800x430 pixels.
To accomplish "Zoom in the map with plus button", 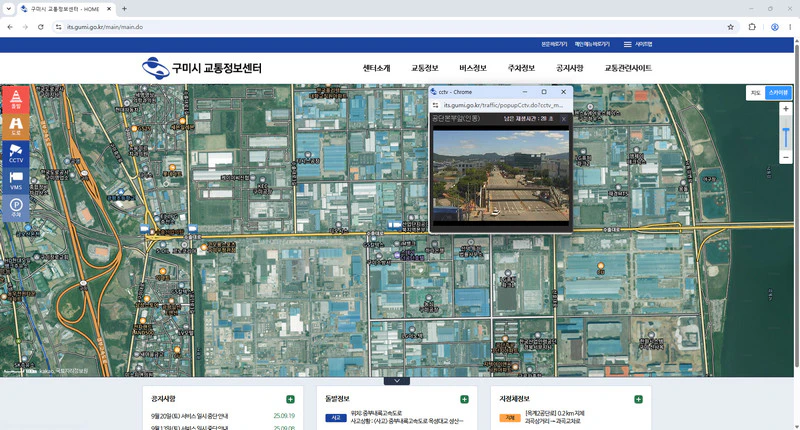I will 786,109.
